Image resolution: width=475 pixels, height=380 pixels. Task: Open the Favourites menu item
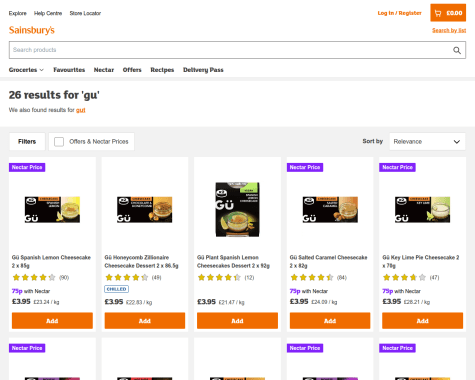point(69,70)
